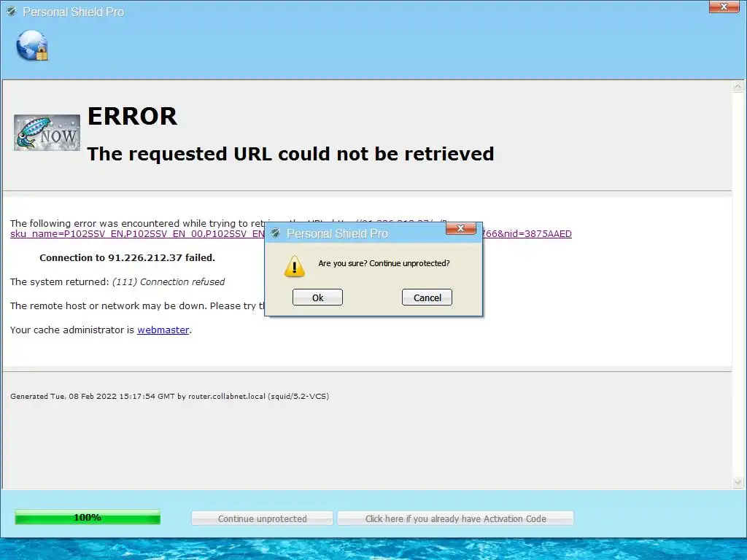Cancel the 'Continue unprotected' dialog
Screen dimensions: 747x560
[x=427, y=297]
